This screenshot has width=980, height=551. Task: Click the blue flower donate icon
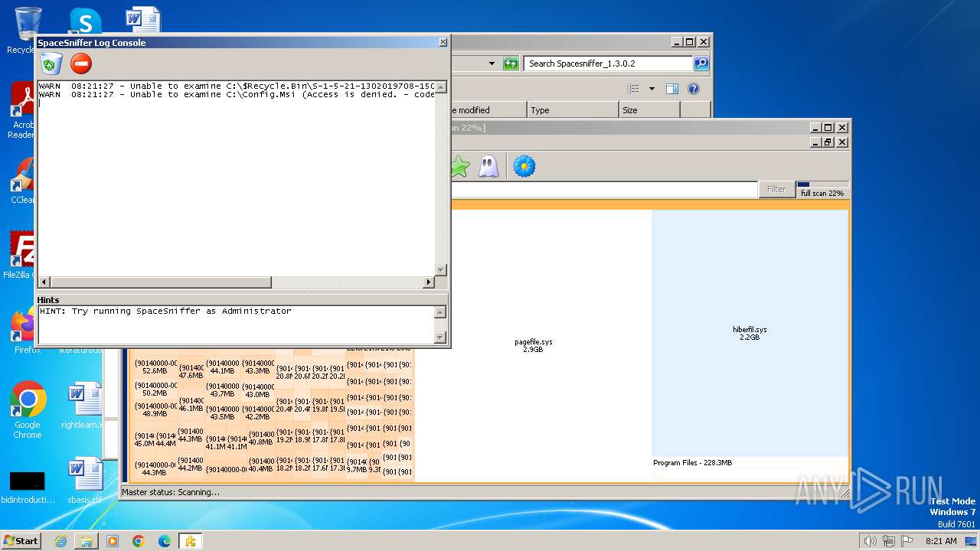coord(524,166)
